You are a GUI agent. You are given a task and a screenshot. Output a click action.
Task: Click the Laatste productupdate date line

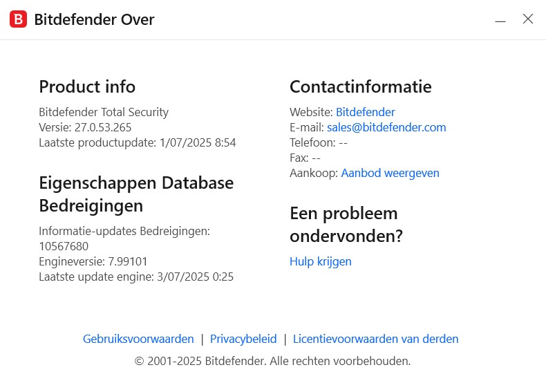coord(138,143)
